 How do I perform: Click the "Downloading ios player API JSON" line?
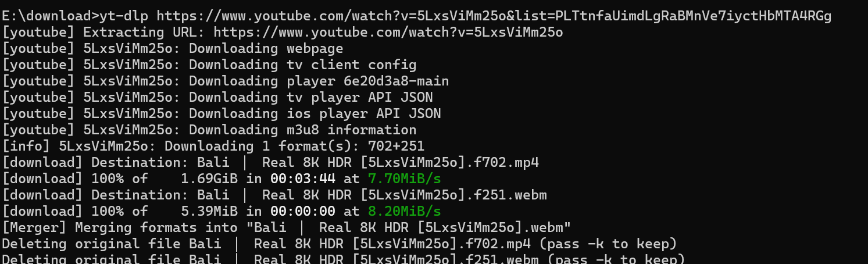pyautogui.click(x=222, y=114)
